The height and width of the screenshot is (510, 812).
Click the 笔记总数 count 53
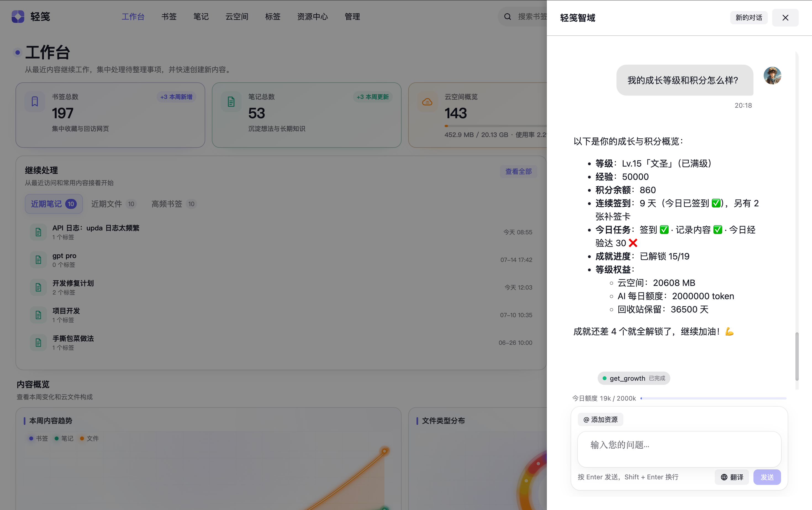[257, 113]
